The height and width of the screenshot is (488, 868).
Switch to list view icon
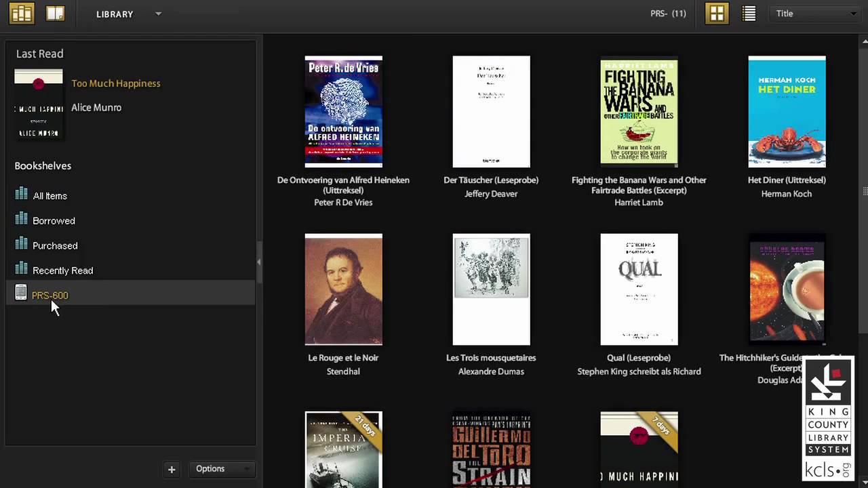pyautogui.click(x=749, y=14)
